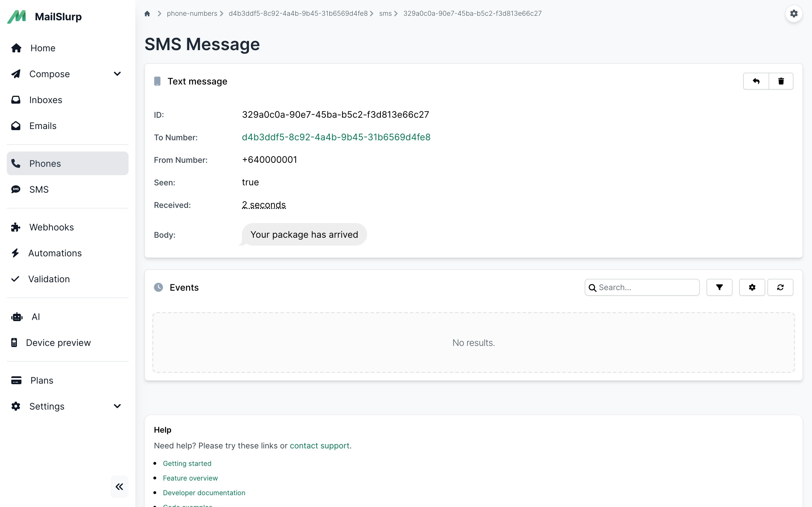Open the AI sidebar section

point(36,317)
